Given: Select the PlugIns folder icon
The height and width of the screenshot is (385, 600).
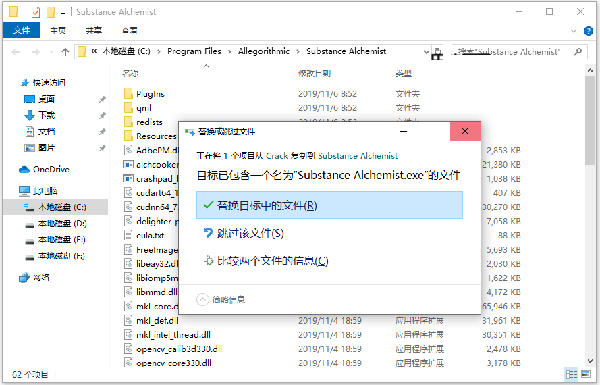Looking at the screenshot, I should (x=129, y=94).
